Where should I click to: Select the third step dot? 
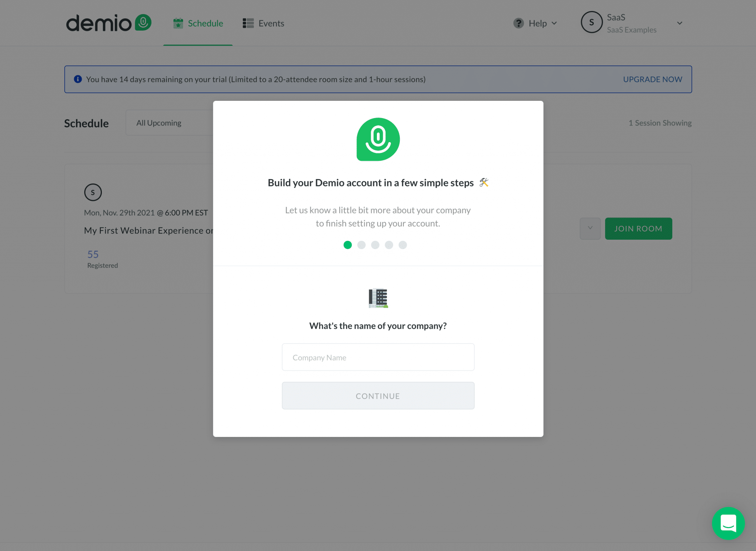coord(375,245)
